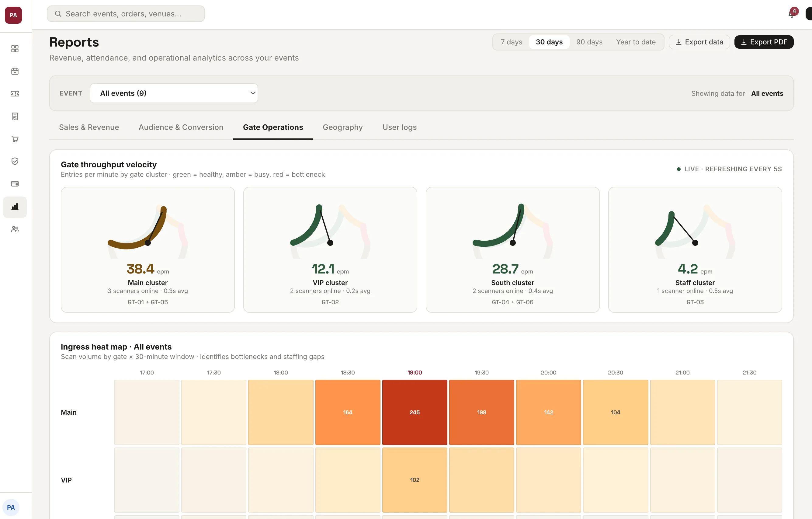Click the Main 19:30 heat cell 198
The image size is (812, 519).
tap(481, 412)
